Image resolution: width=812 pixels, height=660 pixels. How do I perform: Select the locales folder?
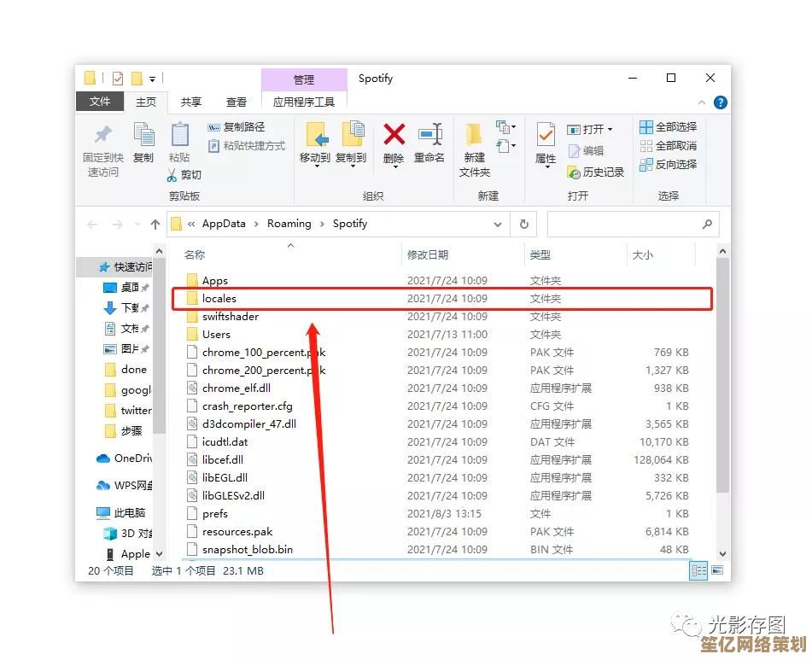coord(437,299)
